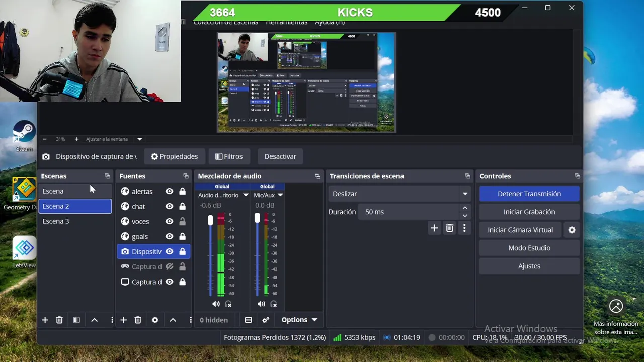The width and height of the screenshot is (644, 362).
Task: Open the Herramientas menu
Action: click(286, 22)
